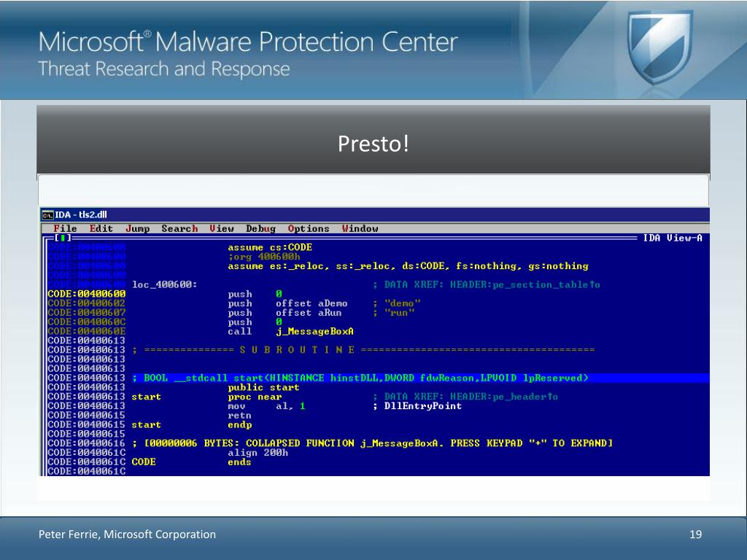The image size is (747, 560).
Task: Open the View menu
Action: point(222,228)
